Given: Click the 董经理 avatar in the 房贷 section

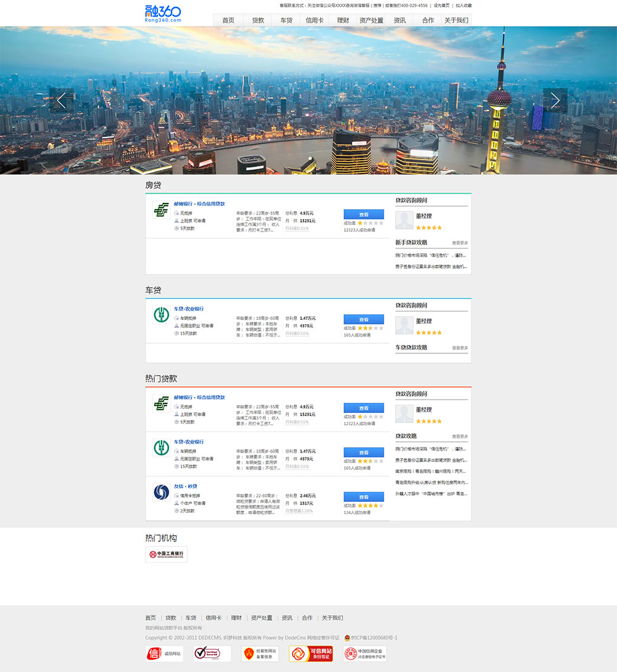Looking at the screenshot, I should pyautogui.click(x=404, y=221).
